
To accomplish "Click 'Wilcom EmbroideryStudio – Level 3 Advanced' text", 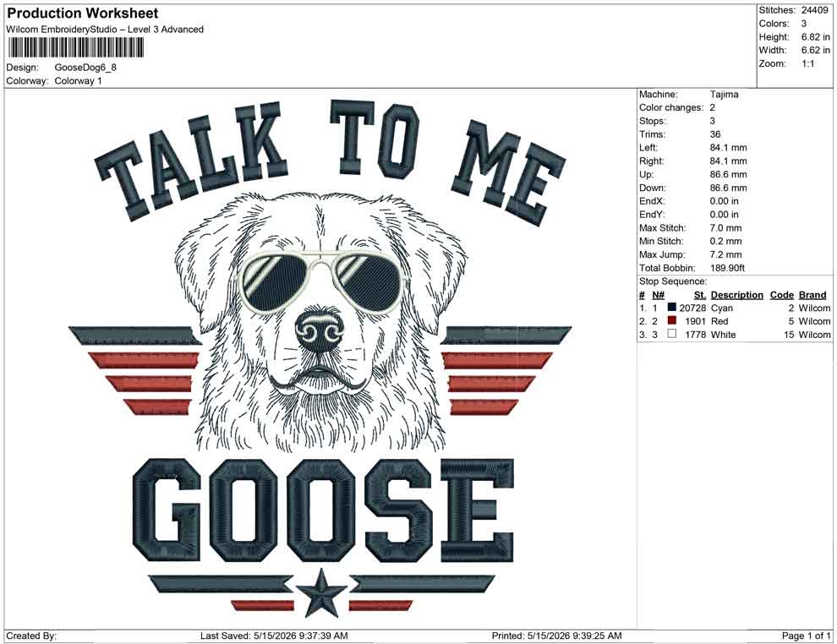I will (105, 30).
